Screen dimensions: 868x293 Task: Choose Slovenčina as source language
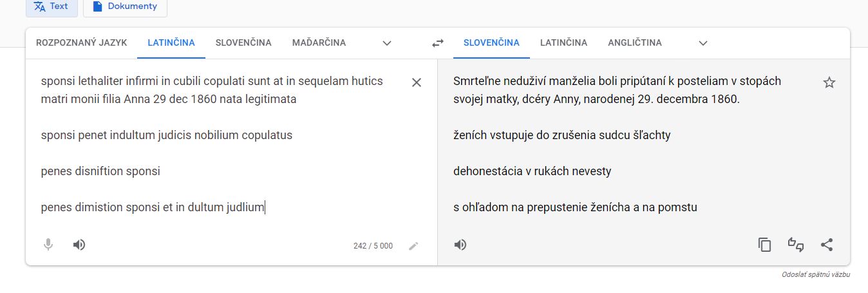243,43
